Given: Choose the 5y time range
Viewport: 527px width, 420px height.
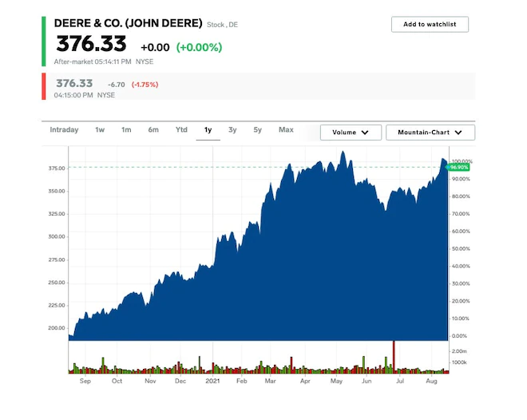Looking at the screenshot, I should pos(257,129).
